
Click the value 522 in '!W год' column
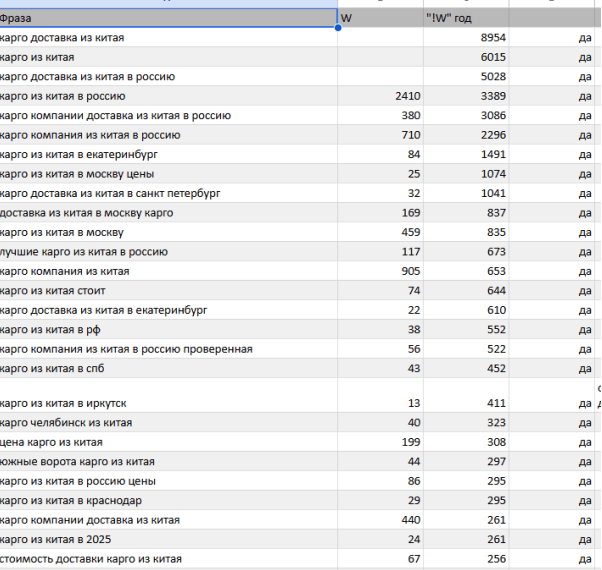click(x=496, y=349)
